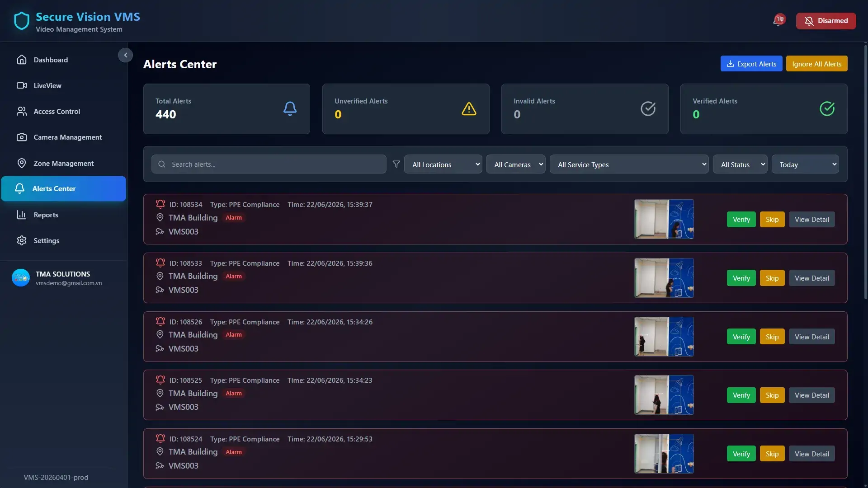Open Access Control section
Screen dimensions: 868x488
click(63, 111)
